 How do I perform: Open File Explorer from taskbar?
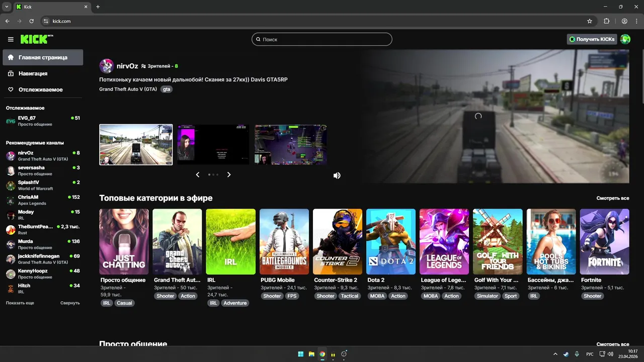(x=311, y=354)
